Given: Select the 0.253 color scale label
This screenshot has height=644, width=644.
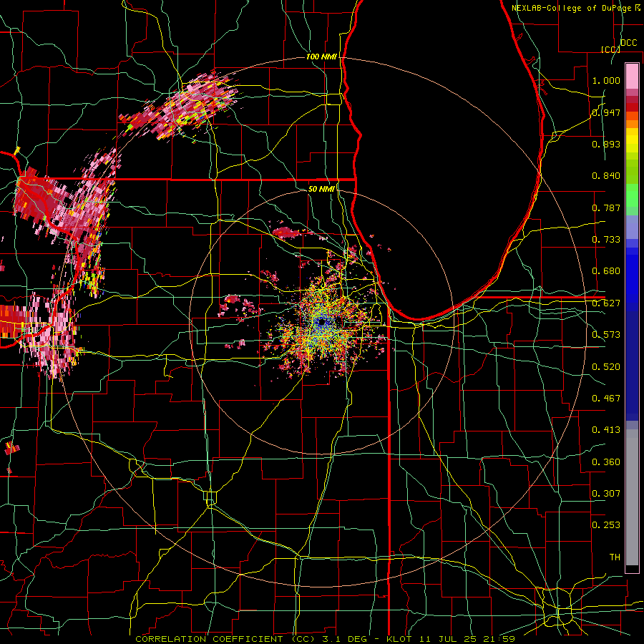Looking at the screenshot, I should click(606, 525).
